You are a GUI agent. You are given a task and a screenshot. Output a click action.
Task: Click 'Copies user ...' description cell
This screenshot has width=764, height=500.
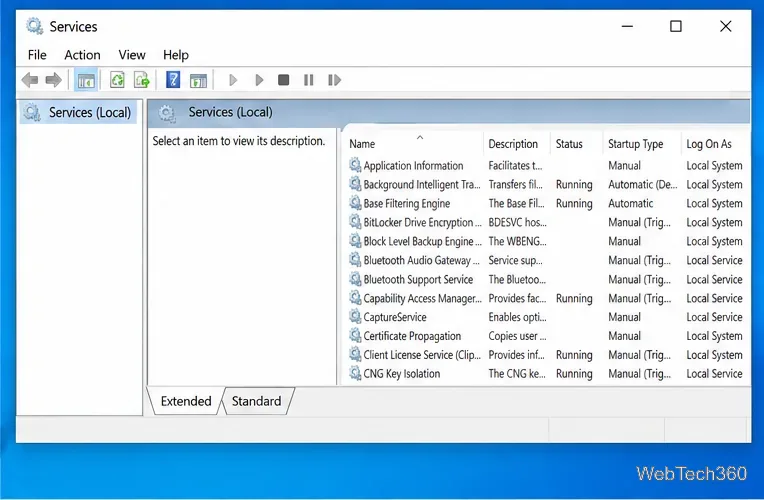[x=517, y=336]
